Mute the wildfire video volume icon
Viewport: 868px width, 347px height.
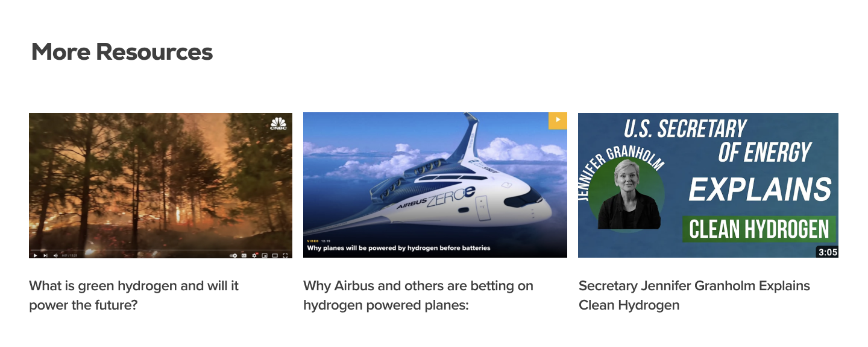coord(55,255)
